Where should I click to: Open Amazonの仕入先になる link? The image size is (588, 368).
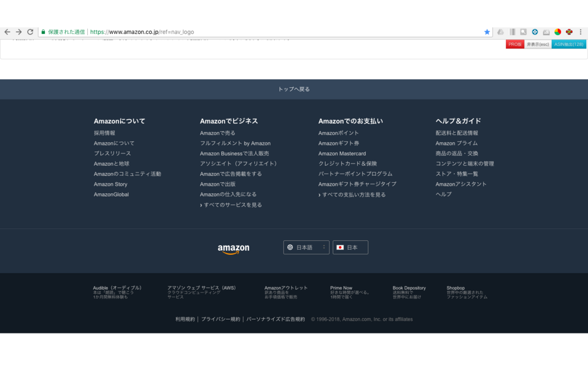click(x=229, y=194)
